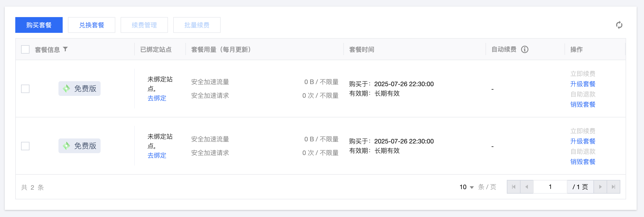Screen dimensions: 644x217
Task: Toggle the select-all checkbox in table header
Action: (x=25, y=49)
